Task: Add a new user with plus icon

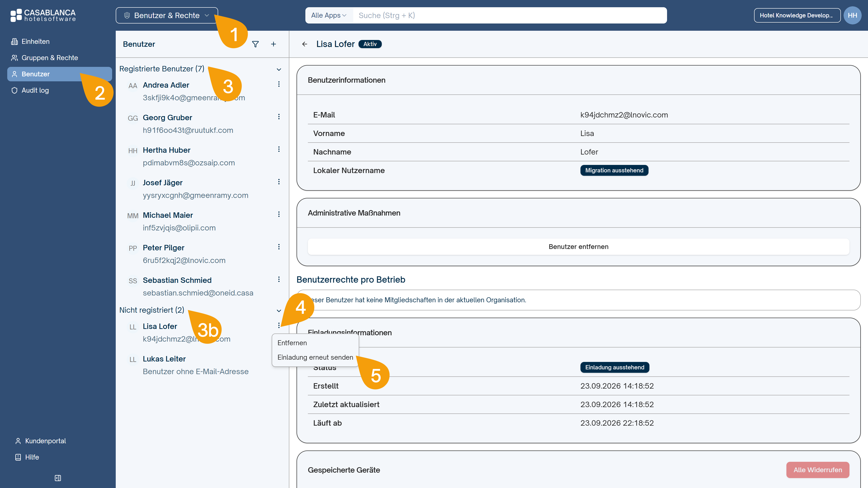Action: coord(274,44)
